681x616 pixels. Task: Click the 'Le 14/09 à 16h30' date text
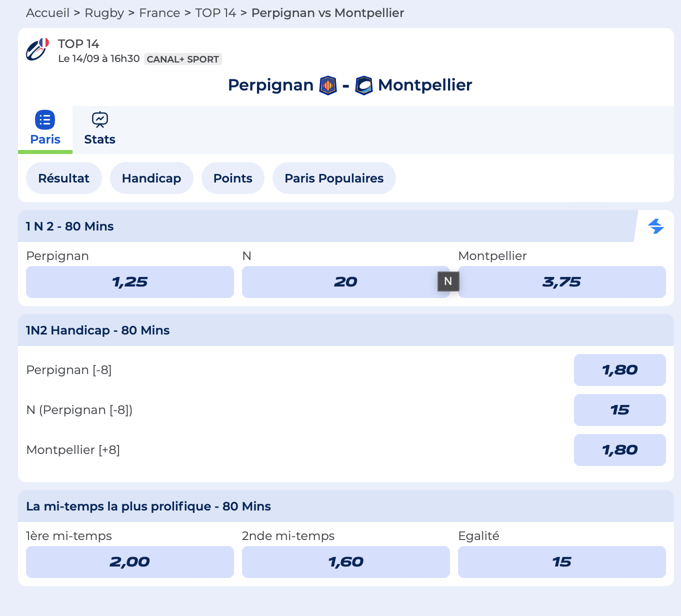pyautogui.click(x=99, y=58)
